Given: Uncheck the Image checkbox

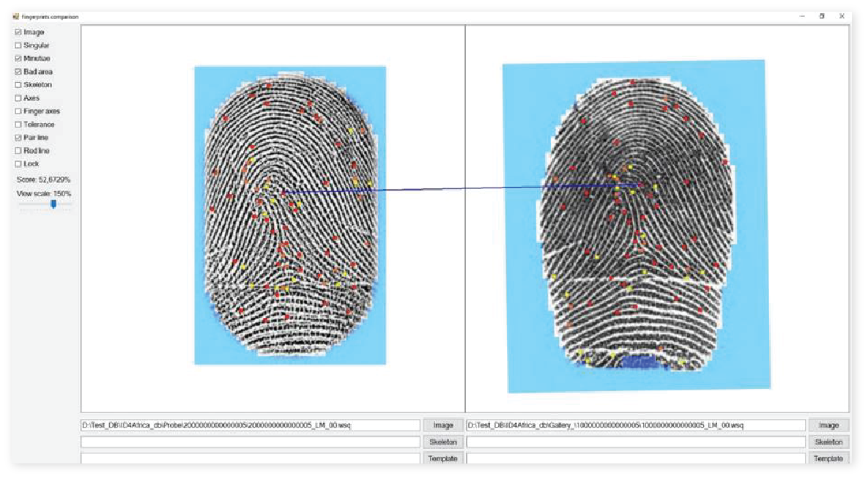Looking at the screenshot, I should pyautogui.click(x=18, y=32).
